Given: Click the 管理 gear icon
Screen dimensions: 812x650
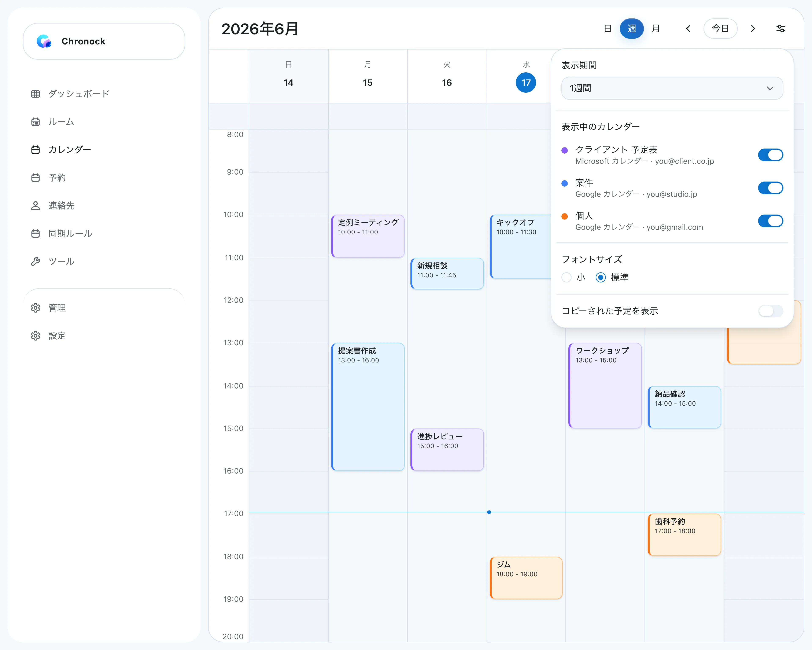Looking at the screenshot, I should (35, 308).
